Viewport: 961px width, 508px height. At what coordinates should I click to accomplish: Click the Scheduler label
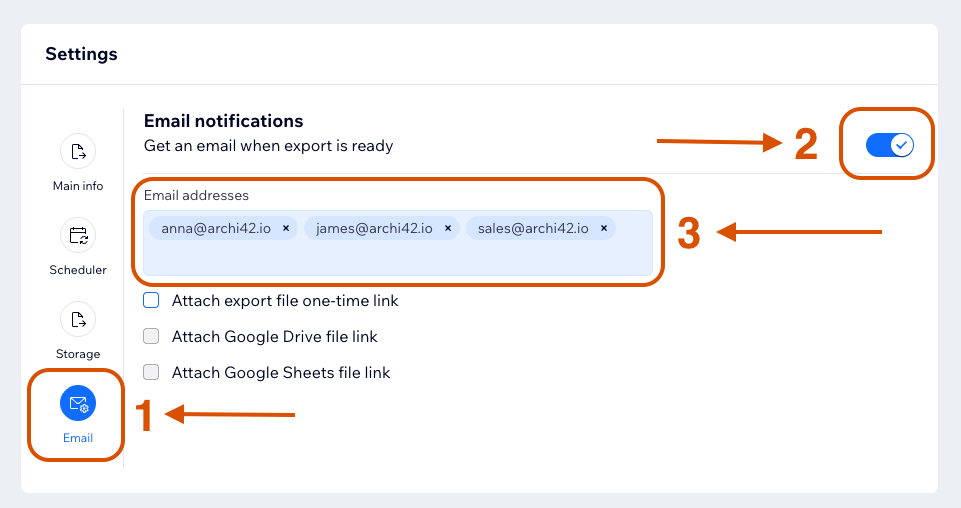[x=78, y=270]
